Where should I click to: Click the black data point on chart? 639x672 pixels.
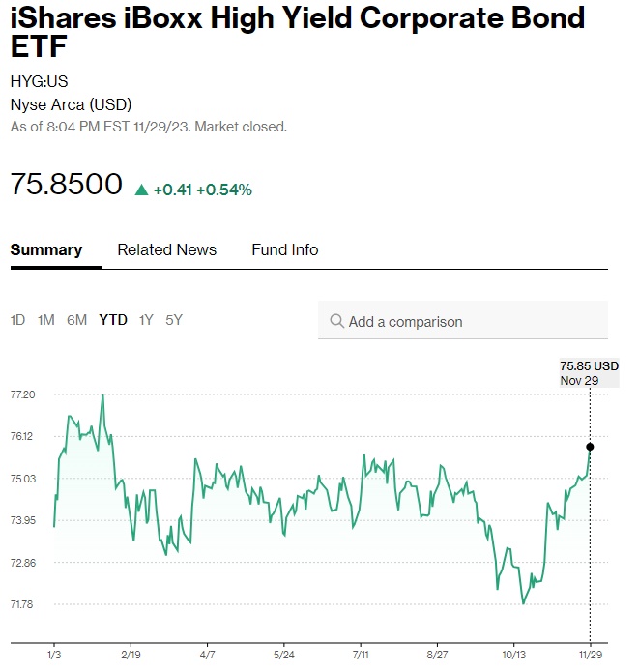point(590,447)
